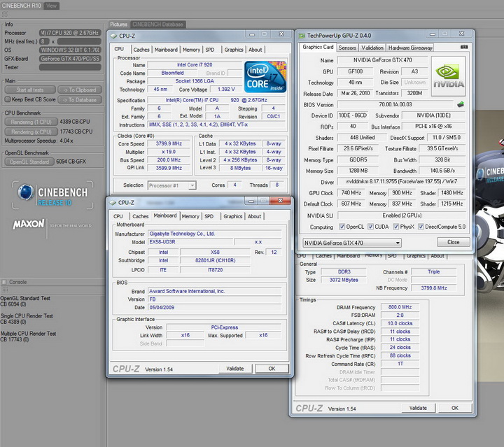The image size is (504, 447).
Task: Open About tab in top CPU-Z window
Action: click(255, 50)
